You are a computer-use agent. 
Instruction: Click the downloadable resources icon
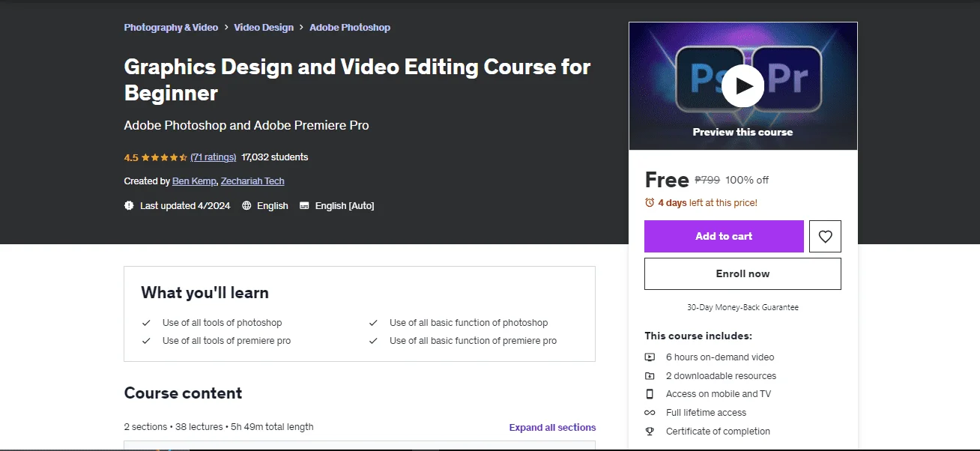pyautogui.click(x=650, y=376)
